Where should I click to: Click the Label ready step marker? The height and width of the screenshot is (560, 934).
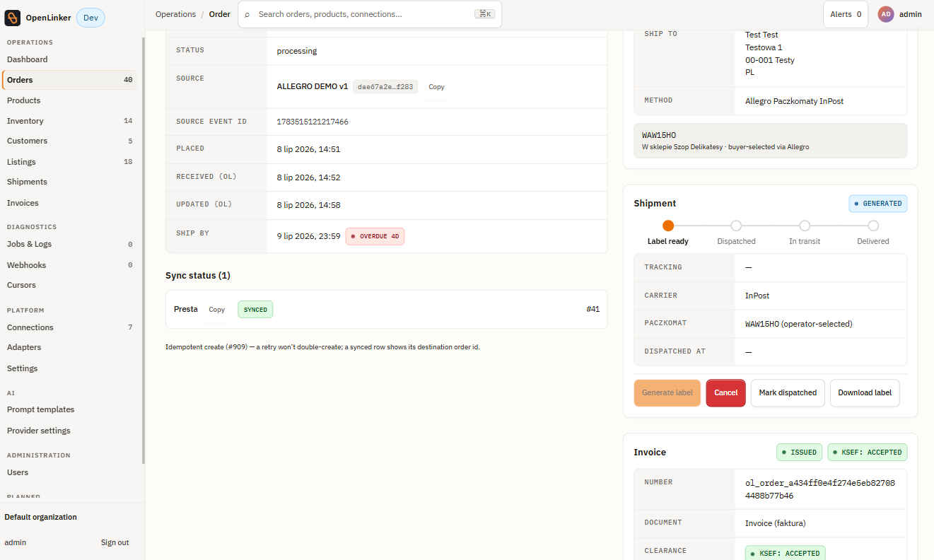coord(668,226)
